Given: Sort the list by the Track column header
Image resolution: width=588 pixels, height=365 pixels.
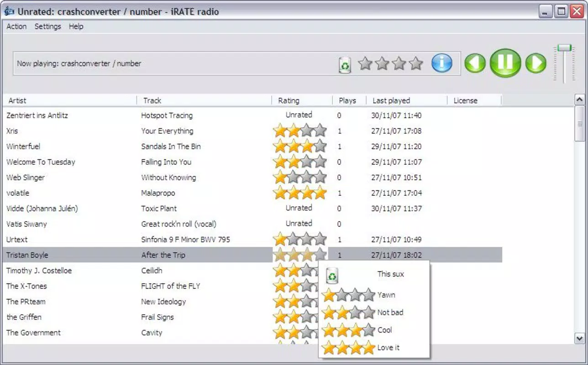Looking at the screenshot, I should (x=205, y=100).
